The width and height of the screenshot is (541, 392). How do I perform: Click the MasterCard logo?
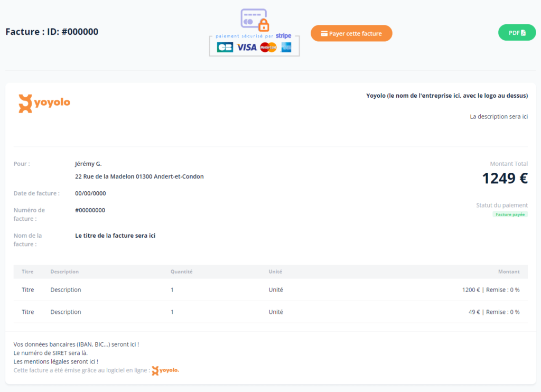(x=268, y=47)
